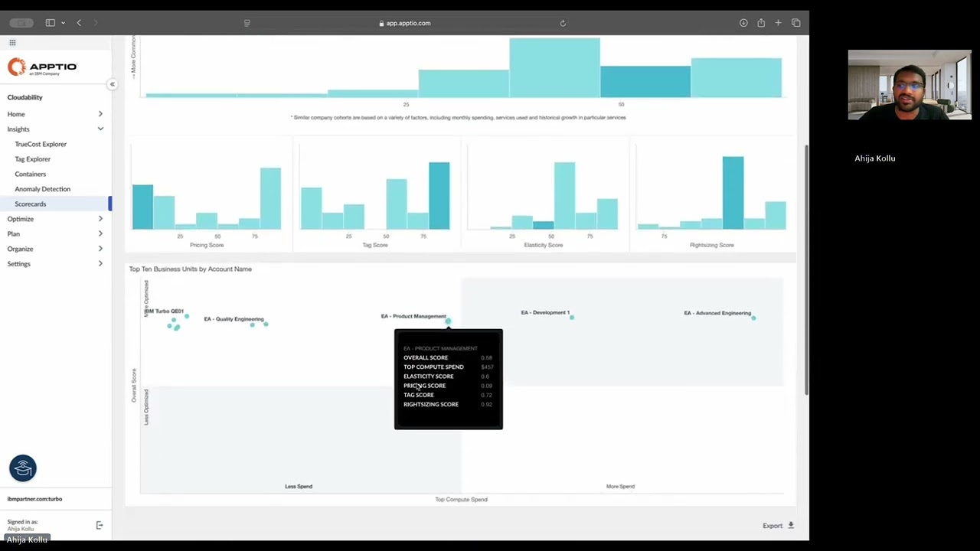Expand the Optimize menu chevron
980x551 pixels.
pyautogui.click(x=100, y=219)
